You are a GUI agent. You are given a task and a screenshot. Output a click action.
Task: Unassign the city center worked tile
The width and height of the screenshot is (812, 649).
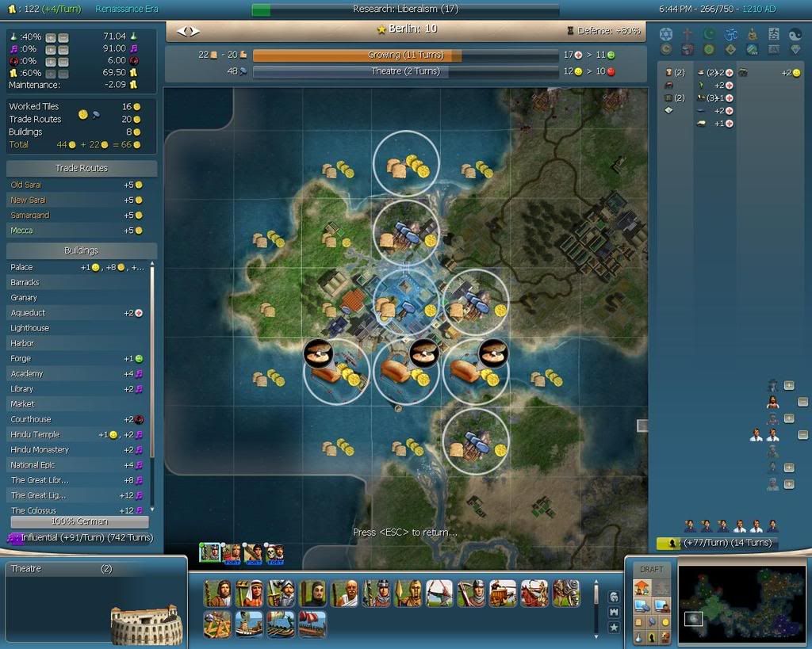click(x=405, y=302)
